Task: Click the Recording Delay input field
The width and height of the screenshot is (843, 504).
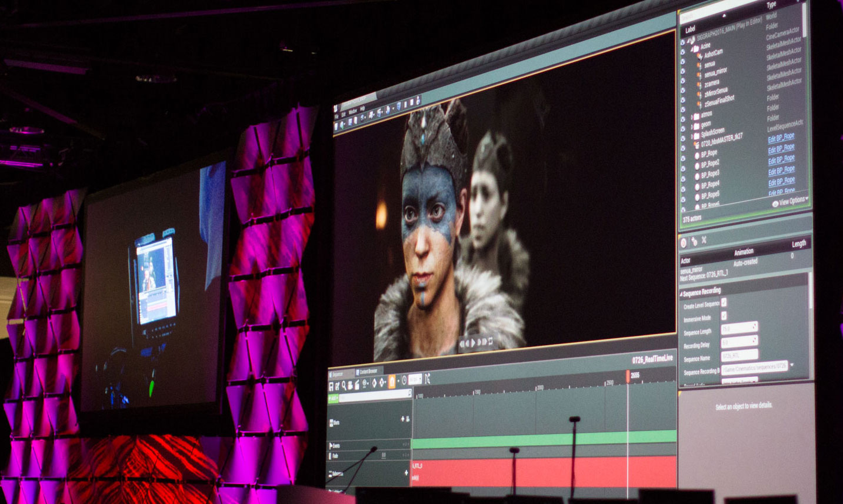Action: click(x=739, y=341)
